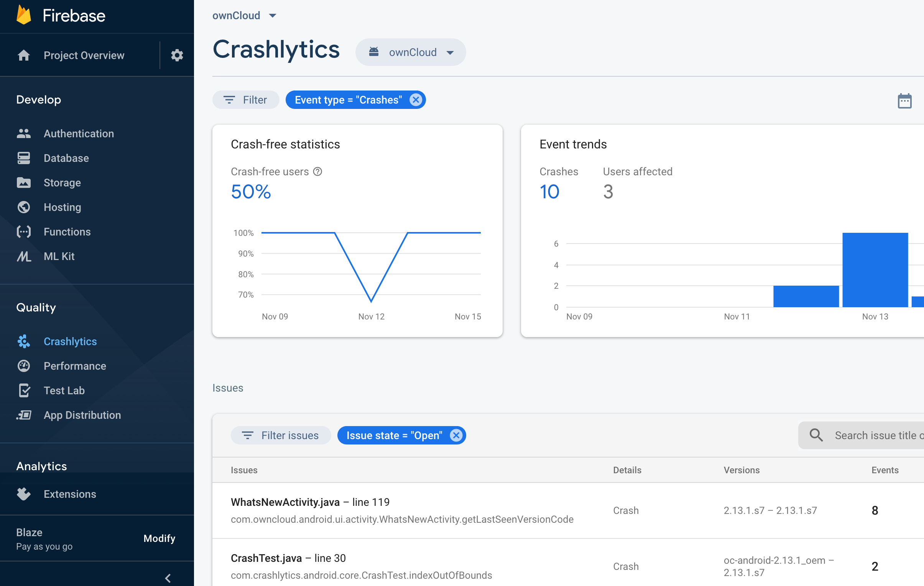The height and width of the screenshot is (586, 924).
Task: Expand the ownCloud project dropdown at top
Action: click(245, 16)
